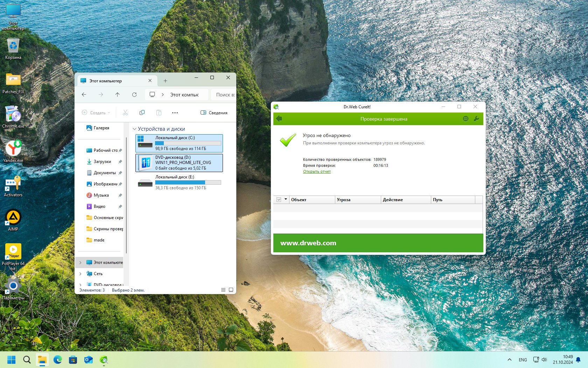
Task: Click the www.drweb.com banner link
Action: pyautogui.click(x=308, y=243)
